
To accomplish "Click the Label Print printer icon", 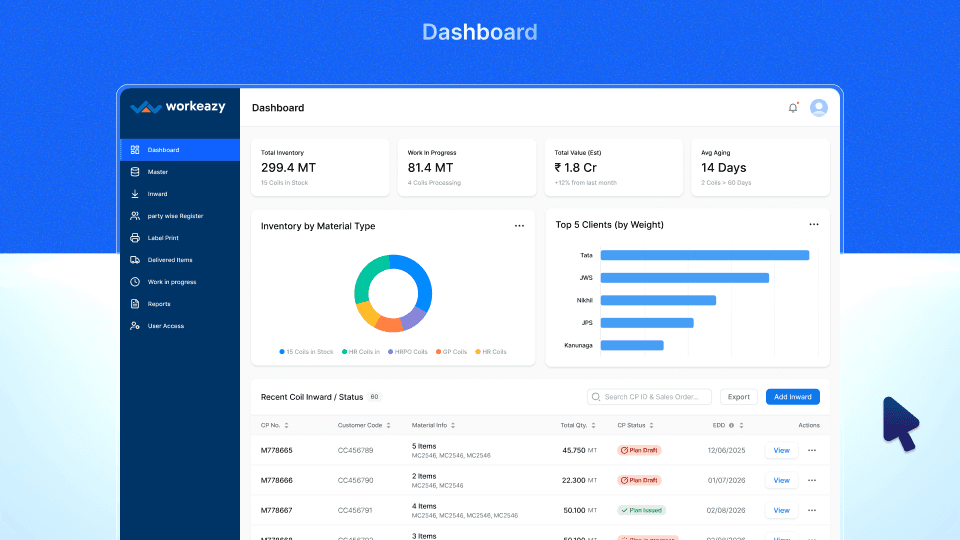I will point(135,238).
